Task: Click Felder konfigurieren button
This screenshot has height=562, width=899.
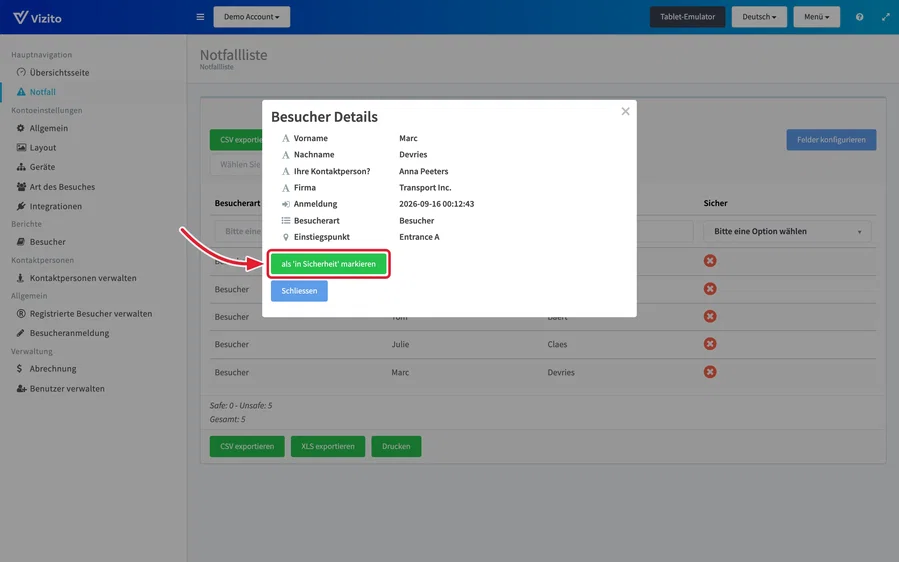Action: 831,140
